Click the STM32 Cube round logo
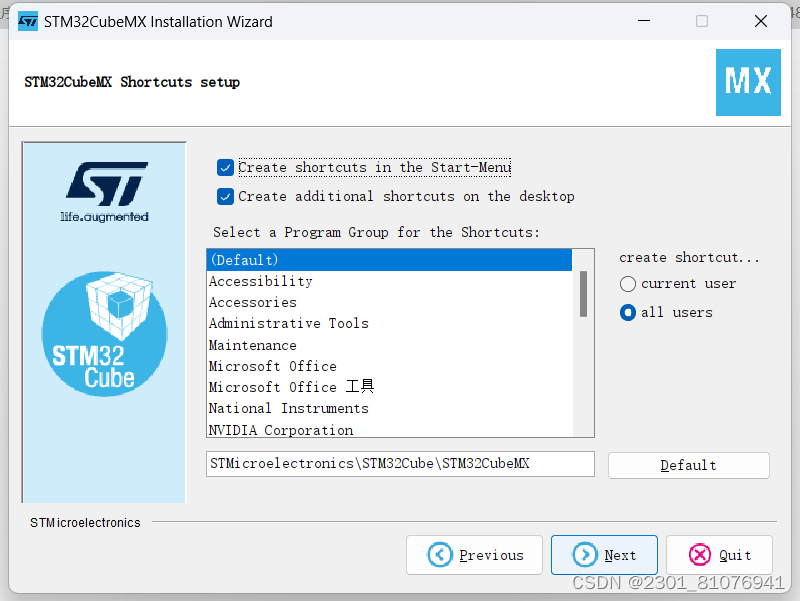Viewport: 800px width, 601px height. tap(104, 334)
